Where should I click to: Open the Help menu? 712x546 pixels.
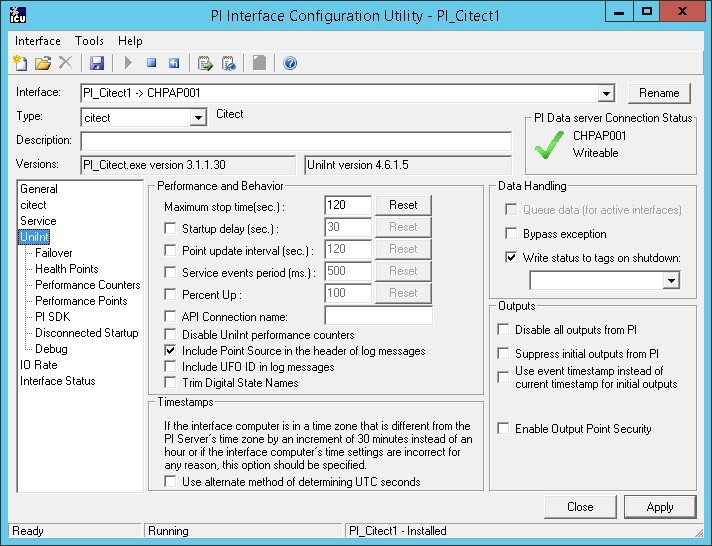pyautogui.click(x=130, y=41)
